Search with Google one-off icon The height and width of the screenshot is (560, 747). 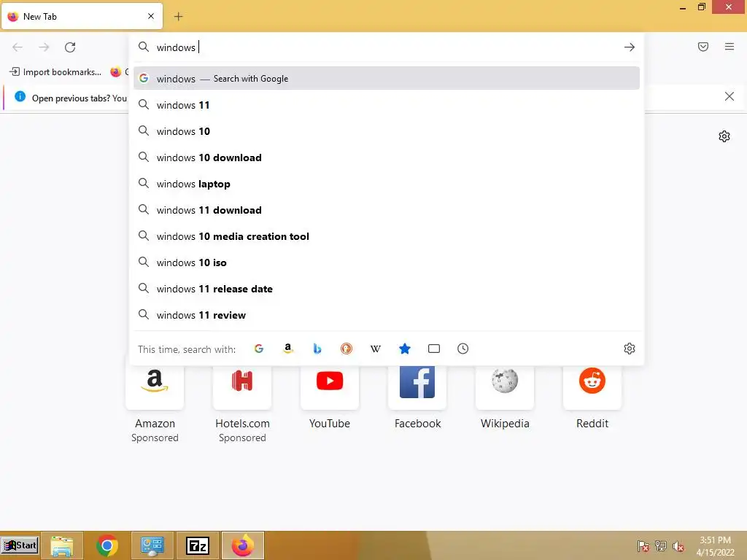tap(259, 349)
